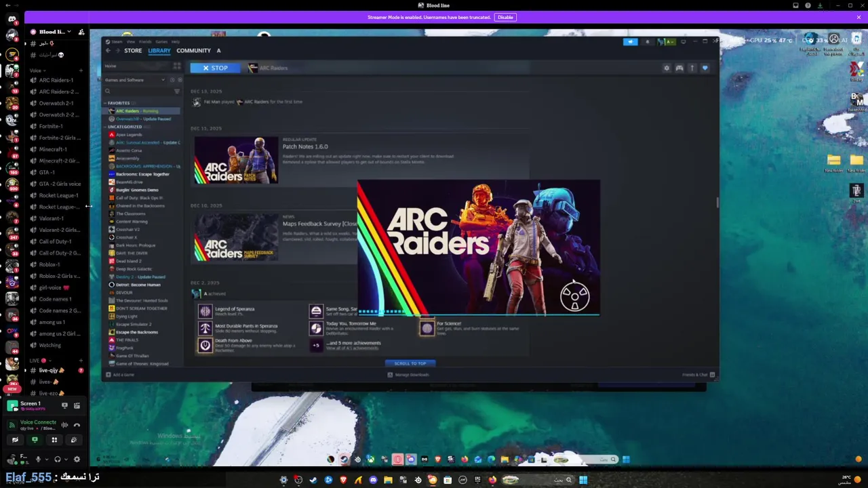This screenshot has width=868, height=488.
Task: Open Steam library advanced filter icon
Action: click(x=177, y=91)
